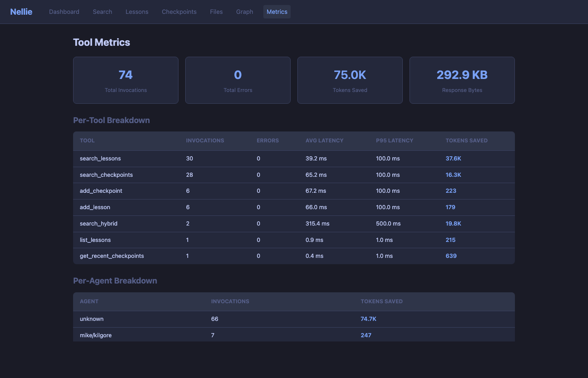
Task: Click the Invocations column header in tool table
Action: [205, 141]
